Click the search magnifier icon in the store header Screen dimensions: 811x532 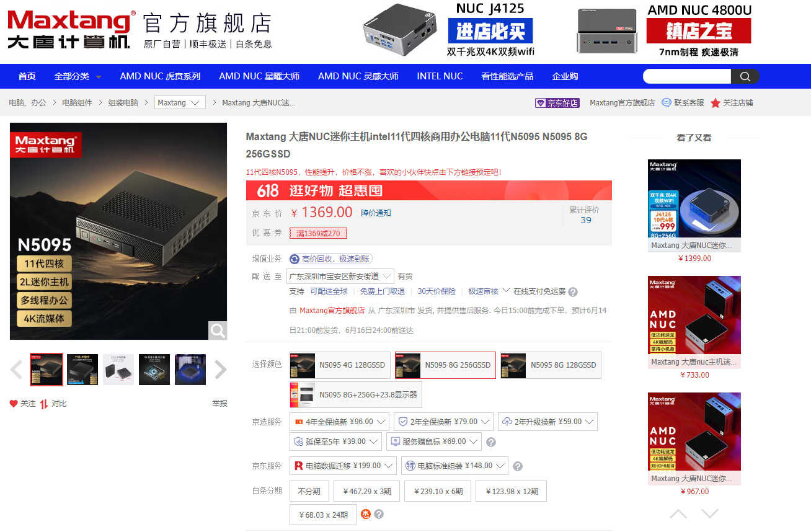(x=745, y=76)
